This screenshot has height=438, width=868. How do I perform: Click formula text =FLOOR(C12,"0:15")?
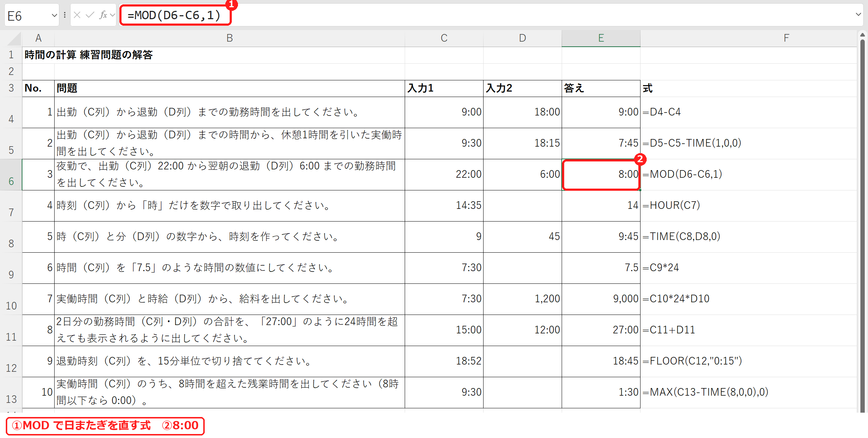(x=692, y=361)
